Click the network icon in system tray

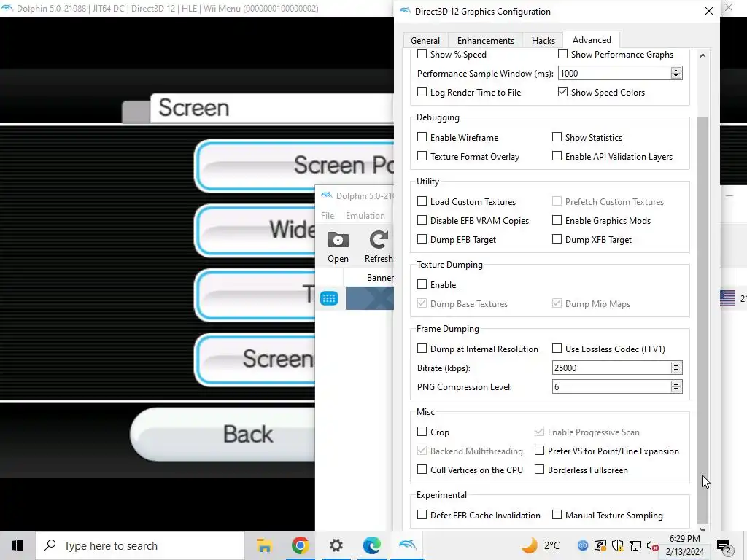coord(635,545)
